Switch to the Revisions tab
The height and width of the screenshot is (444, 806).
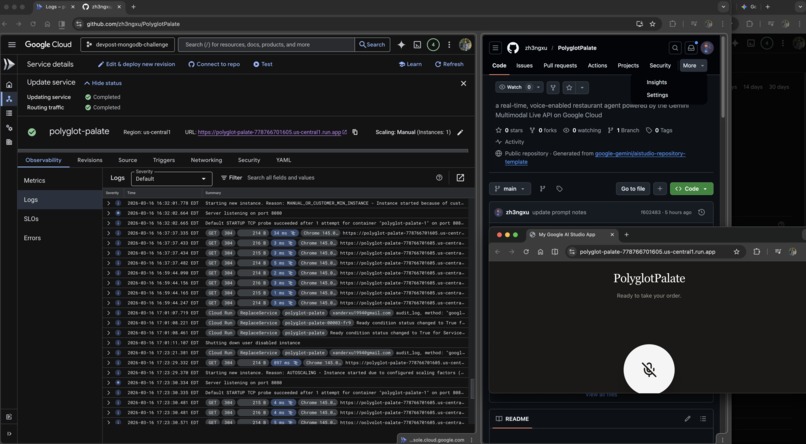(x=90, y=160)
